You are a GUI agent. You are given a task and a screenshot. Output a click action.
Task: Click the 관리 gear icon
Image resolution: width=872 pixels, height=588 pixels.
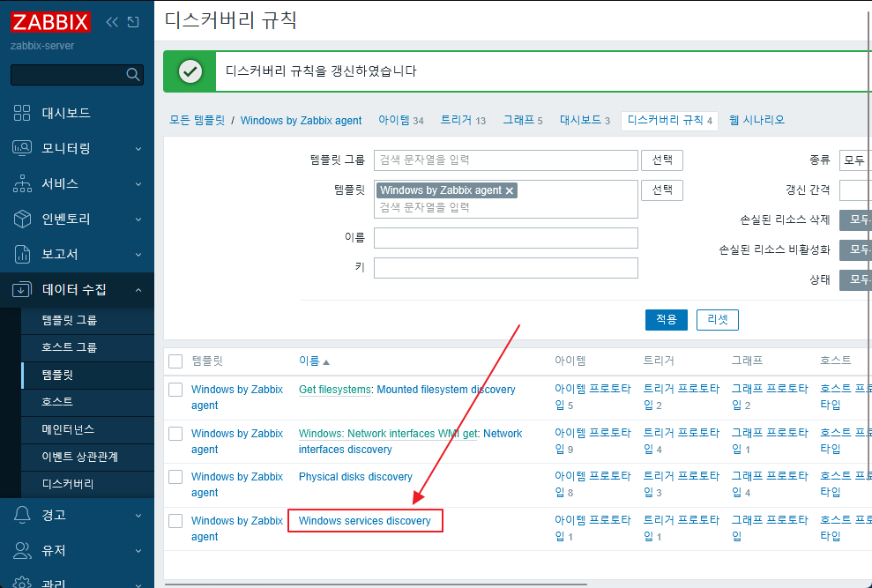coord(22,583)
